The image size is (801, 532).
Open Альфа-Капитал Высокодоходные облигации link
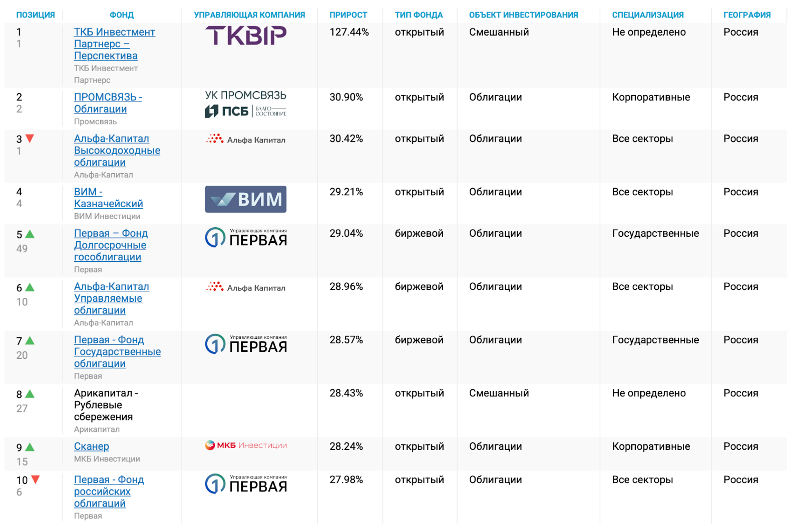click(117, 150)
